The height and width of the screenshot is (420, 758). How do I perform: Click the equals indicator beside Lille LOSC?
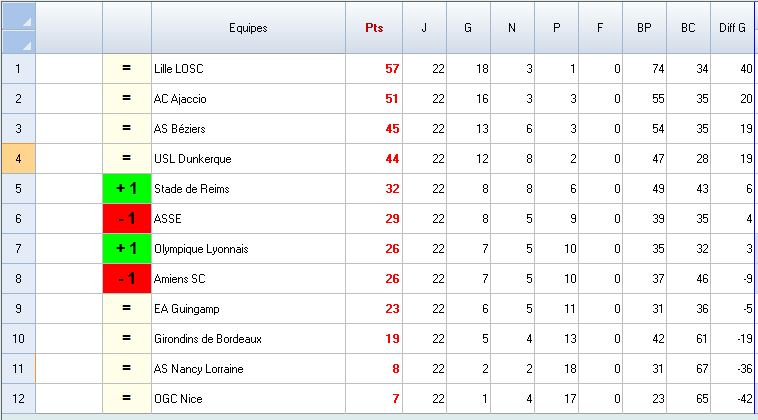pyautogui.click(x=127, y=69)
